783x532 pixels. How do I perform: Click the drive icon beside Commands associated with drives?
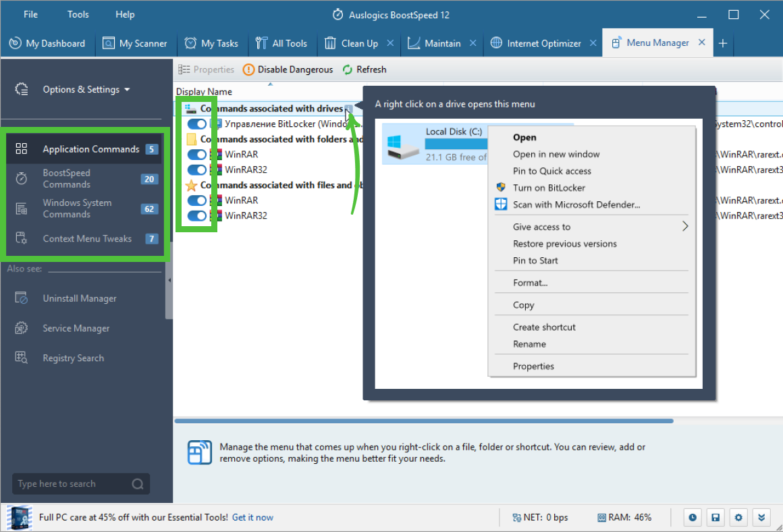pos(190,109)
